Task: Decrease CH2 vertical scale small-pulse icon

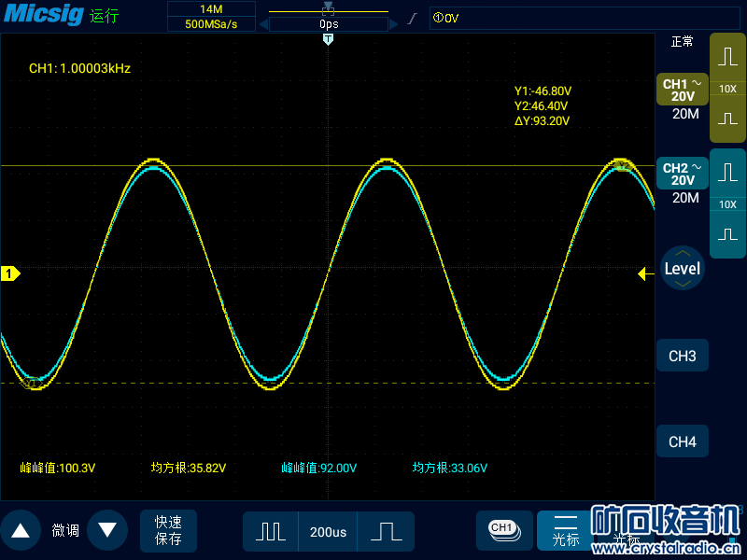Action: coord(727,234)
